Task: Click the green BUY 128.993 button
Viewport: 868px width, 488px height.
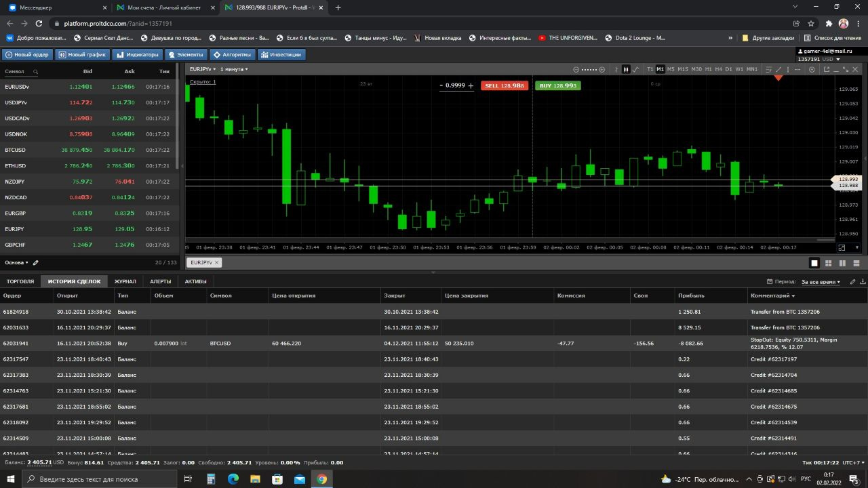Action: [x=557, y=85]
